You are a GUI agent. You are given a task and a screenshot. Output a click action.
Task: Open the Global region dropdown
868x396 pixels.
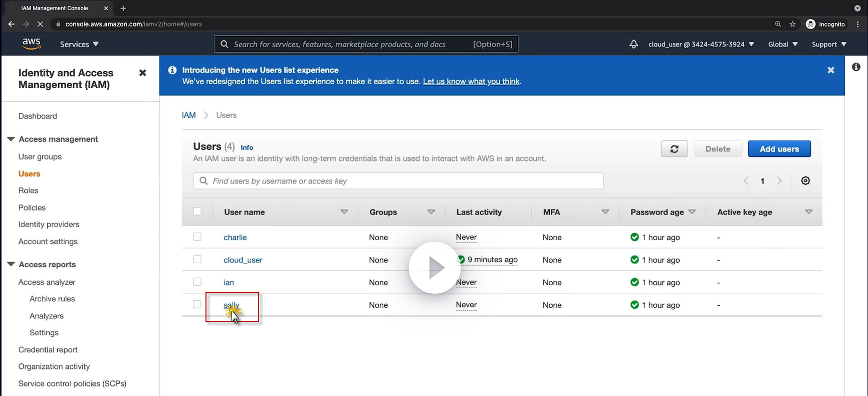point(782,44)
